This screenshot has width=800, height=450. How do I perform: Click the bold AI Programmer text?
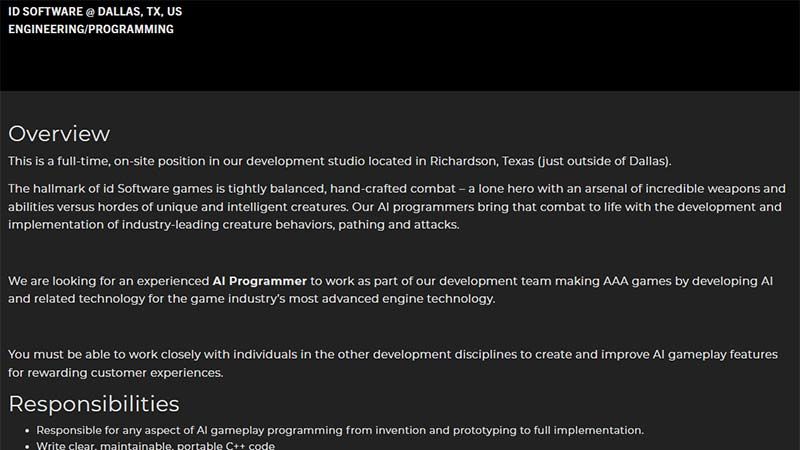pos(259,281)
